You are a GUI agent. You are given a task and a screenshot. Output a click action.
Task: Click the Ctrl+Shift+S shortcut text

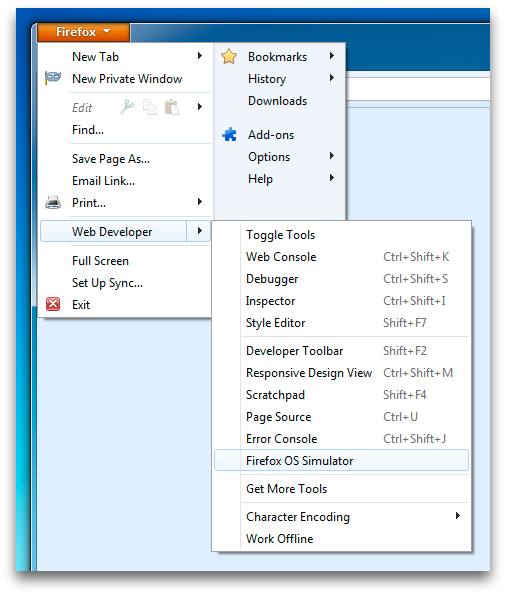[x=416, y=279]
